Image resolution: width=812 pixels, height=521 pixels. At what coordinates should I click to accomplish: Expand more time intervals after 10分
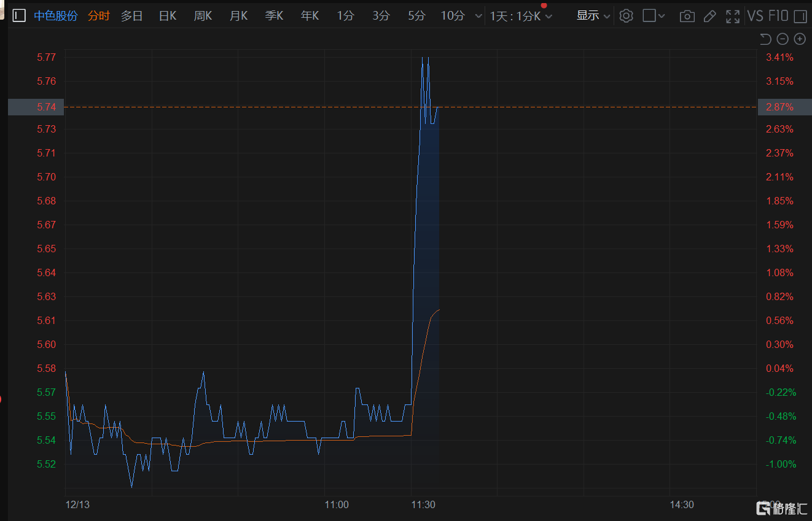(x=479, y=16)
